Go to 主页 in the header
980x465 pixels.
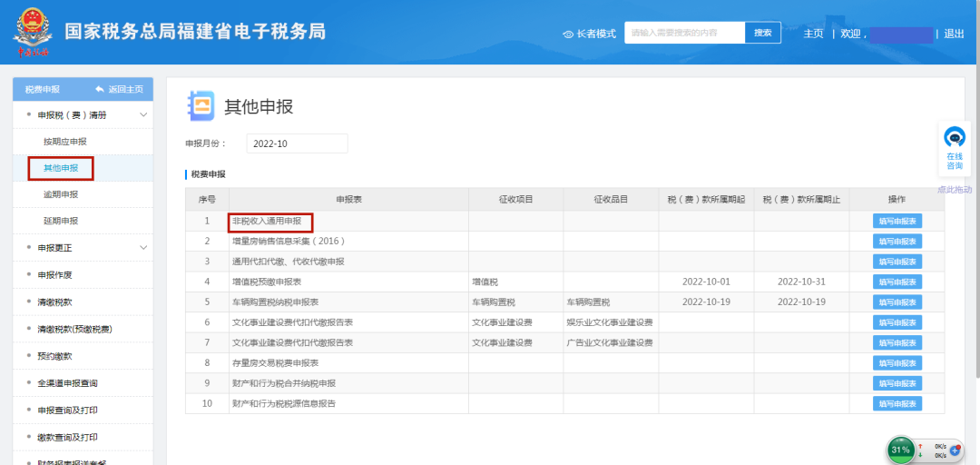coord(813,34)
